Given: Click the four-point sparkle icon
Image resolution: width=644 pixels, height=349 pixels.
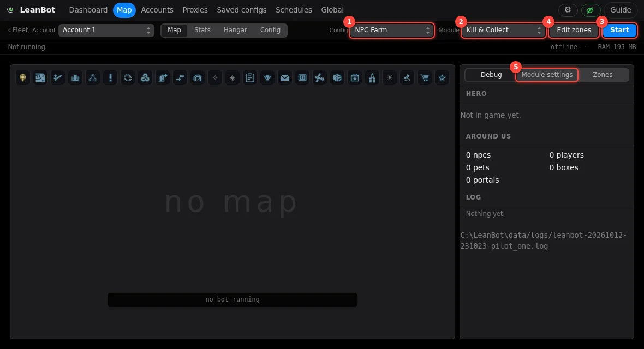Looking at the screenshot, I should click(x=215, y=77).
